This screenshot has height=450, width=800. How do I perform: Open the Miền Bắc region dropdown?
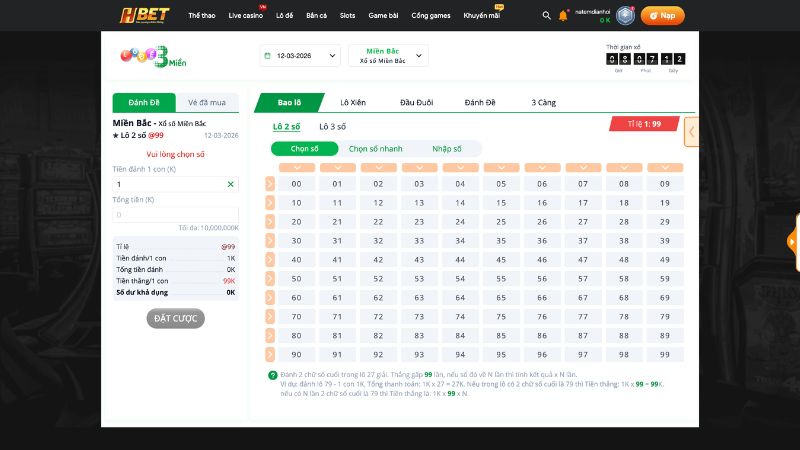pyautogui.click(x=388, y=56)
